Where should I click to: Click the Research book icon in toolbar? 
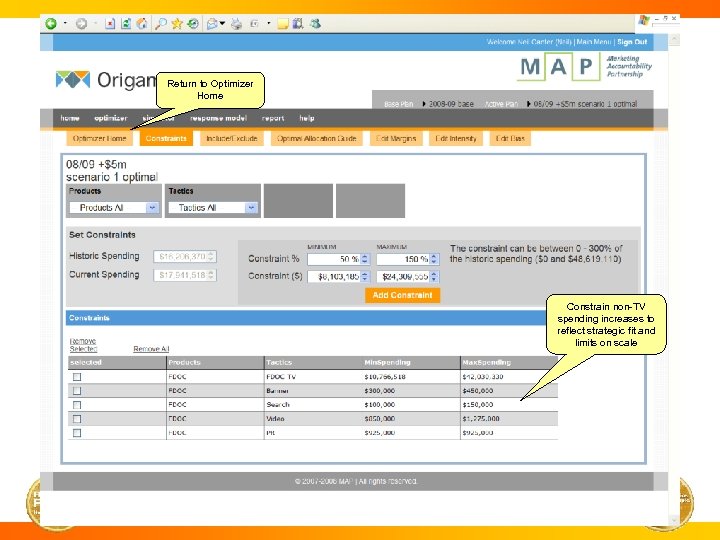pyautogui.click(x=298, y=23)
